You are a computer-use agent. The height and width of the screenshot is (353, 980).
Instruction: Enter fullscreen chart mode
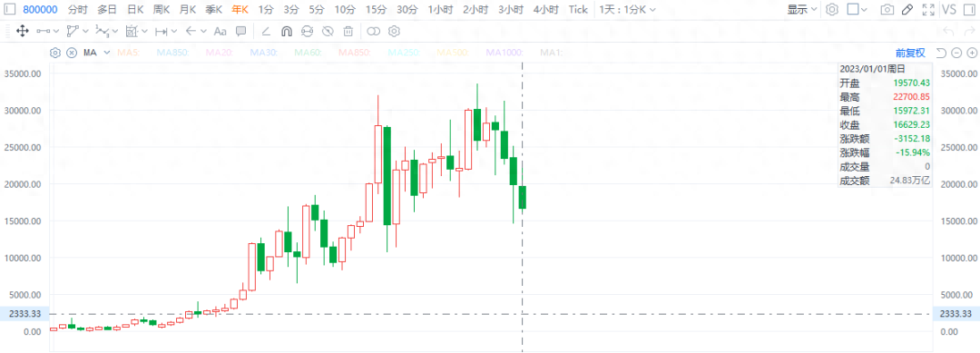pyautogui.click(x=929, y=9)
